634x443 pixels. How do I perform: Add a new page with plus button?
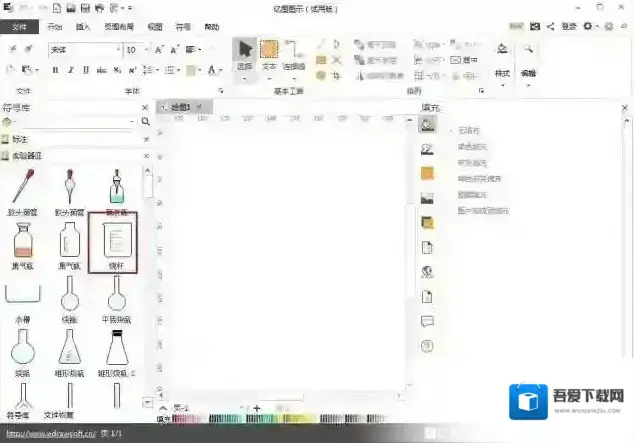[256, 408]
